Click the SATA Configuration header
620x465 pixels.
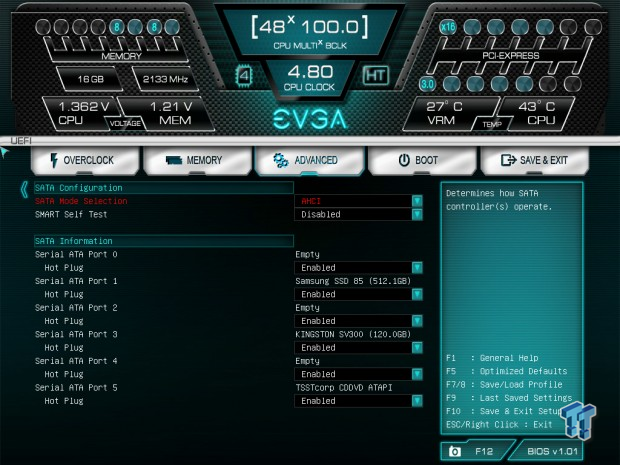[164, 188]
